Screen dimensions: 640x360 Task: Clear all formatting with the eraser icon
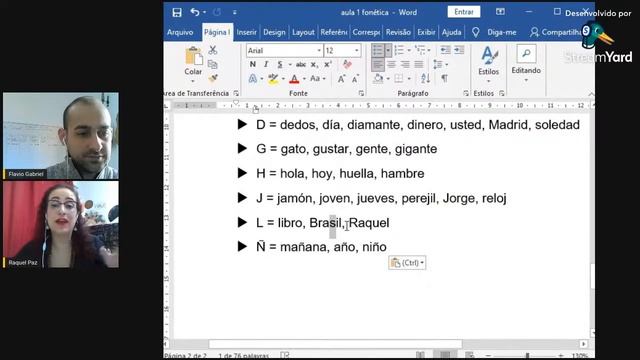click(x=347, y=64)
